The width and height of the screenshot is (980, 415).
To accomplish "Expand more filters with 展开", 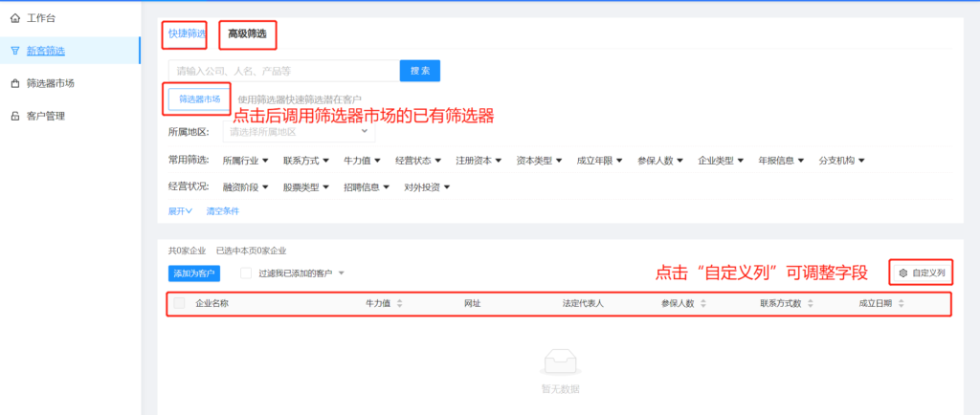I will 181,210.
